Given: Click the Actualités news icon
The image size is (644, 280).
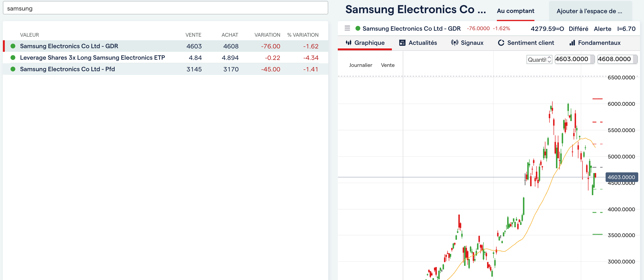Looking at the screenshot, I should click(x=402, y=43).
